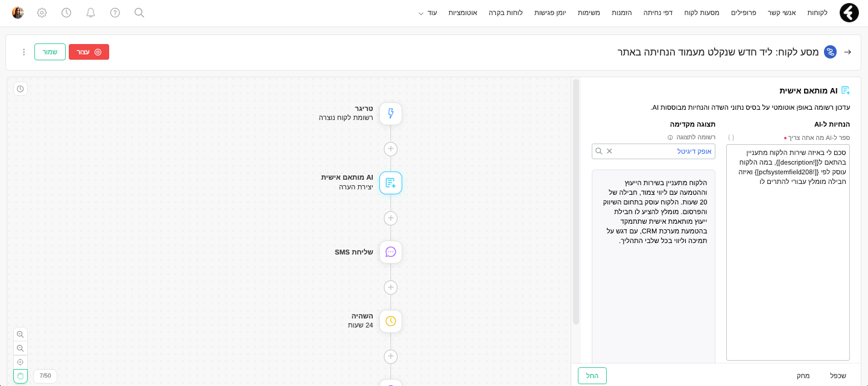Screen dimensions: 868x386
Task: Open the recent activity clock in top bar
Action: coord(66,13)
